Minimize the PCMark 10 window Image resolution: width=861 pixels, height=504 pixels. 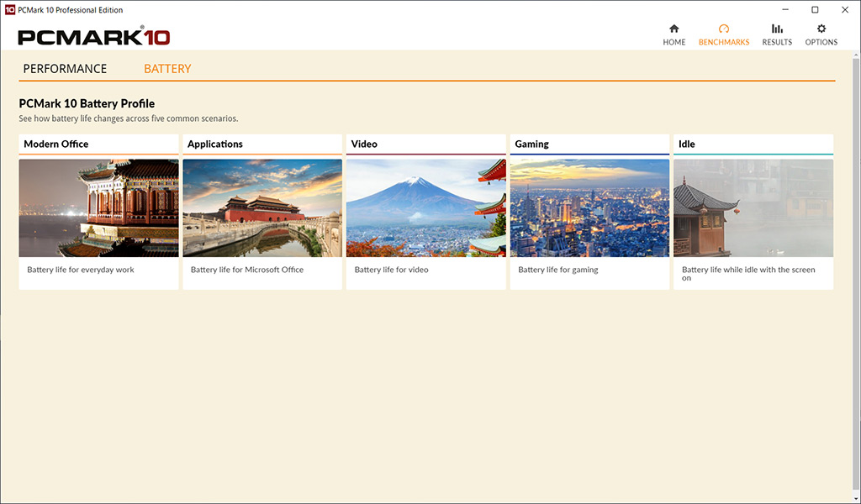coord(785,10)
